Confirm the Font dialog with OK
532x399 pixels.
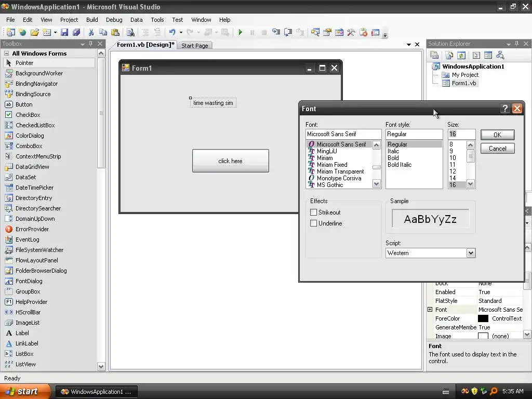coord(497,135)
